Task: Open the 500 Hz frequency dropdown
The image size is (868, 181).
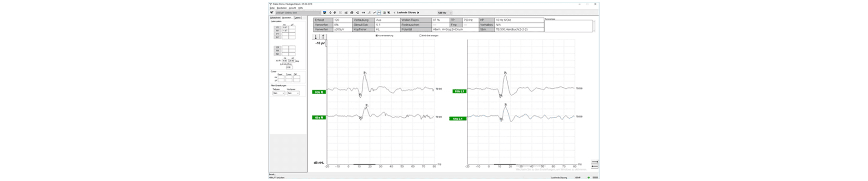Action: pos(445,13)
